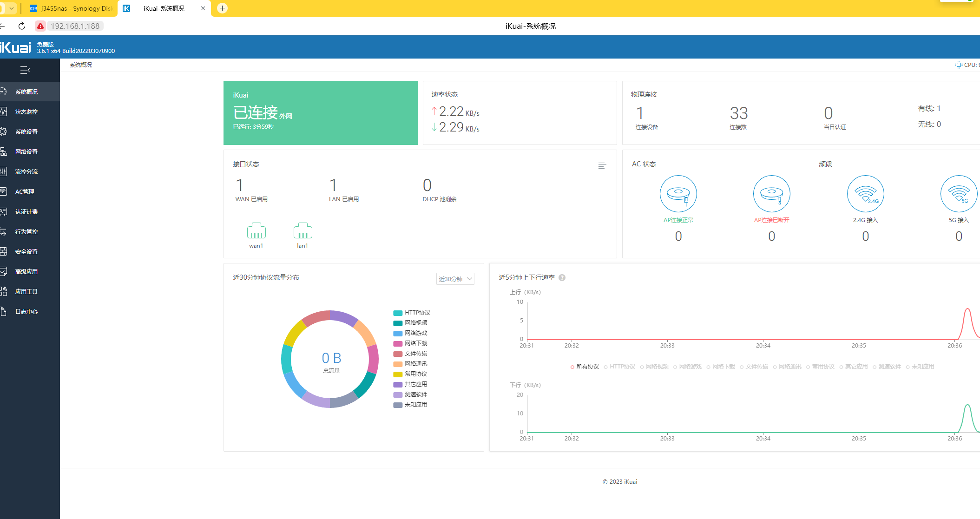The width and height of the screenshot is (980, 519).
Task: Toggle 文件传输 in the speed chart legend
Action: pyautogui.click(x=754, y=367)
